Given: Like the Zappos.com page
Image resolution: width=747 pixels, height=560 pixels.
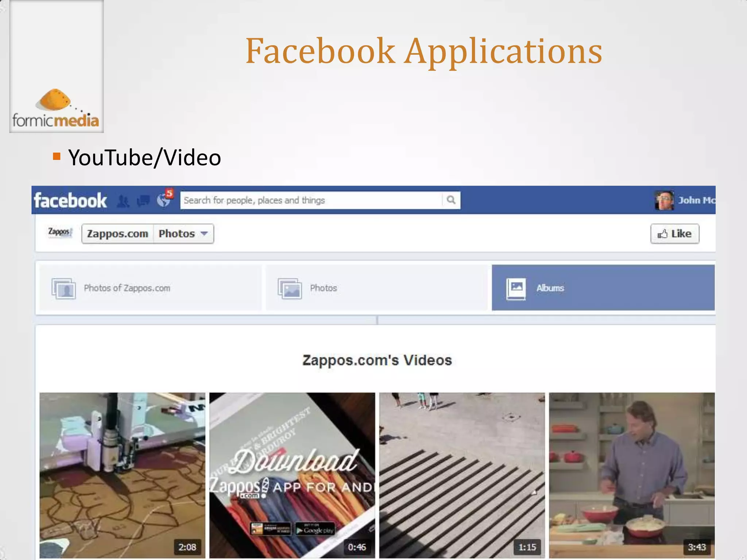Looking at the screenshot, I should (x=675, y=234).
